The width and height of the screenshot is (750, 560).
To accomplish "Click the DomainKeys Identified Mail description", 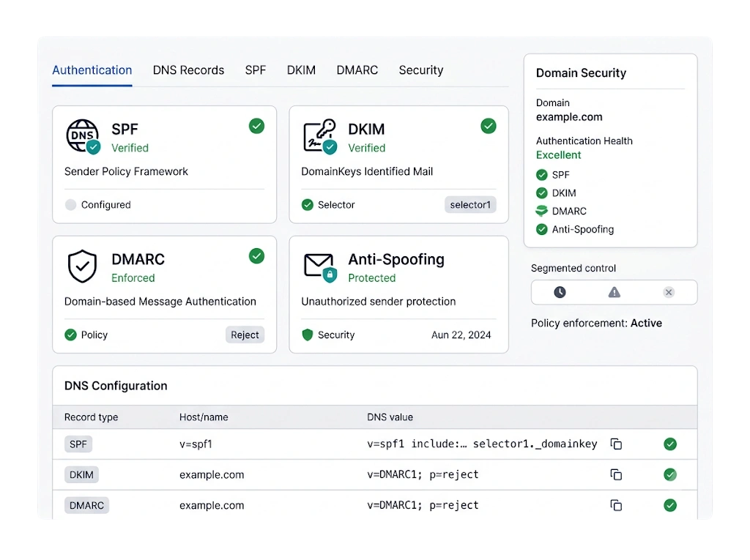I will click(367, 171).
